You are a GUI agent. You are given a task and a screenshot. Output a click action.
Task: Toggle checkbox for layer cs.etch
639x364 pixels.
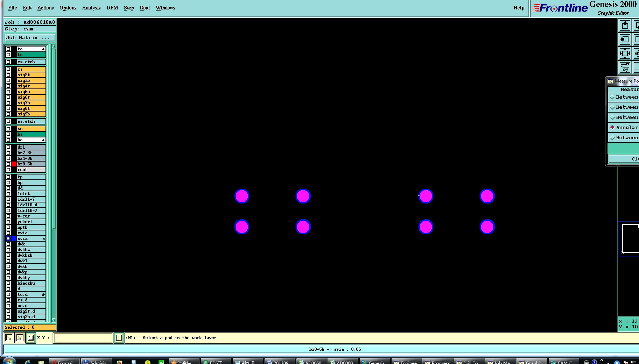[8, 62]
